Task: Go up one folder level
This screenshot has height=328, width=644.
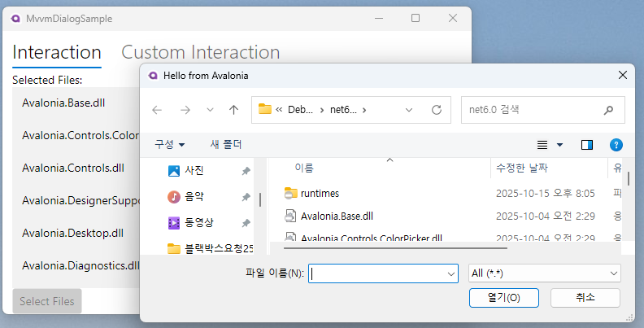Action: point(233,110)
